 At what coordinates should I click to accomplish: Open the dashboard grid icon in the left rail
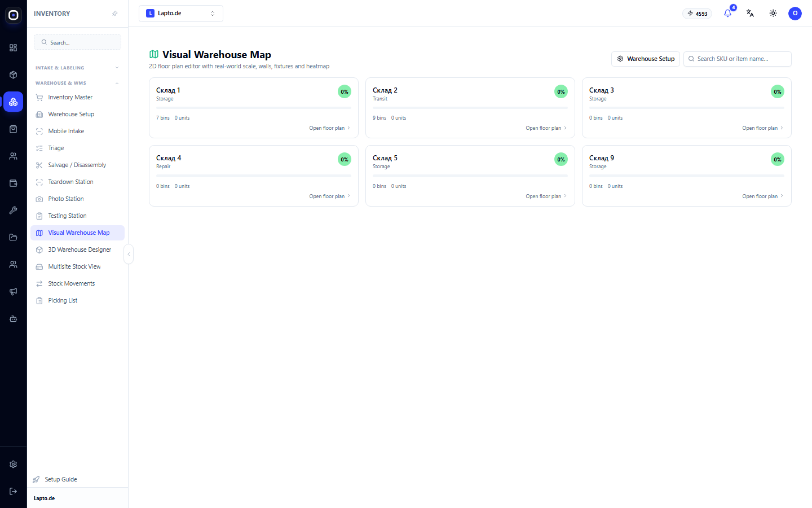click(x=13, y=48)
